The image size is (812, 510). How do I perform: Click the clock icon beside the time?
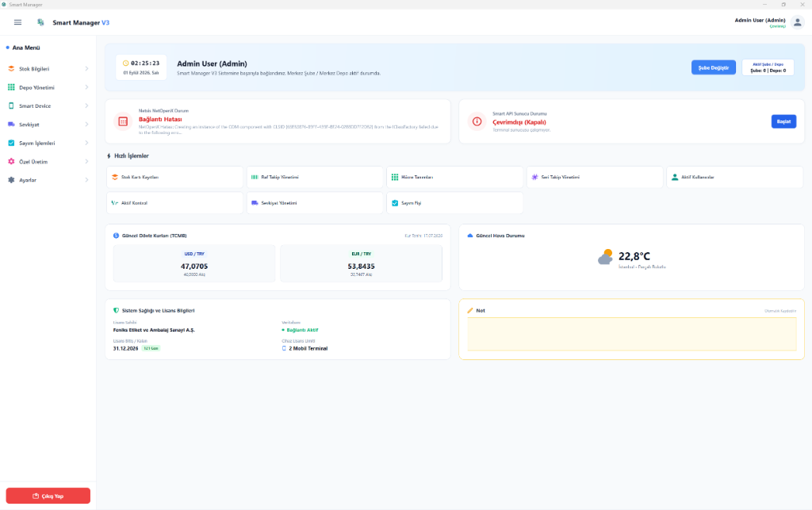pos(125,63)
